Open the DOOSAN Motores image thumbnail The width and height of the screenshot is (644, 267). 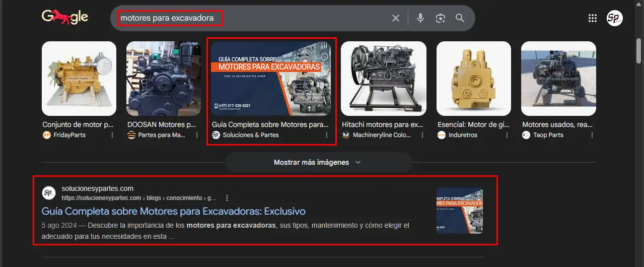[164, 79]
